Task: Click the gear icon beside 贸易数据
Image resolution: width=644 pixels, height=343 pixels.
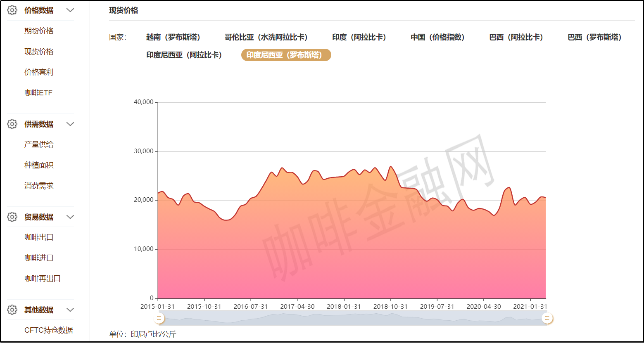Action: 12,217
